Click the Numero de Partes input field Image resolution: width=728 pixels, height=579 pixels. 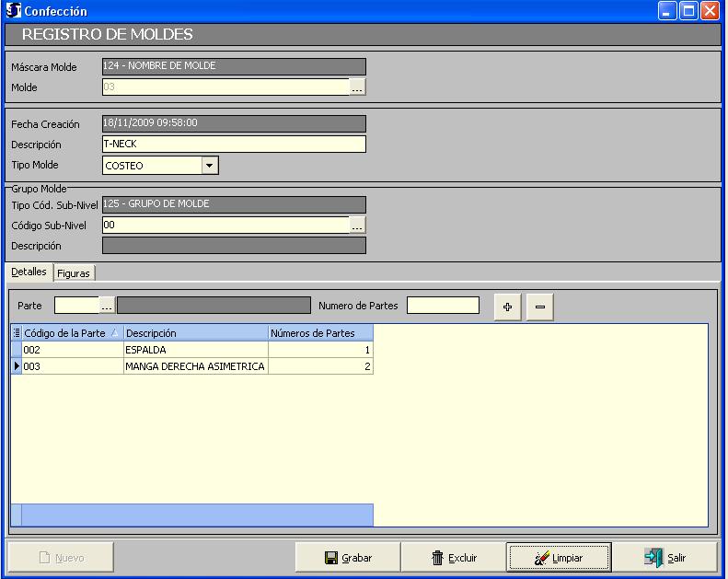click(443, 306)
